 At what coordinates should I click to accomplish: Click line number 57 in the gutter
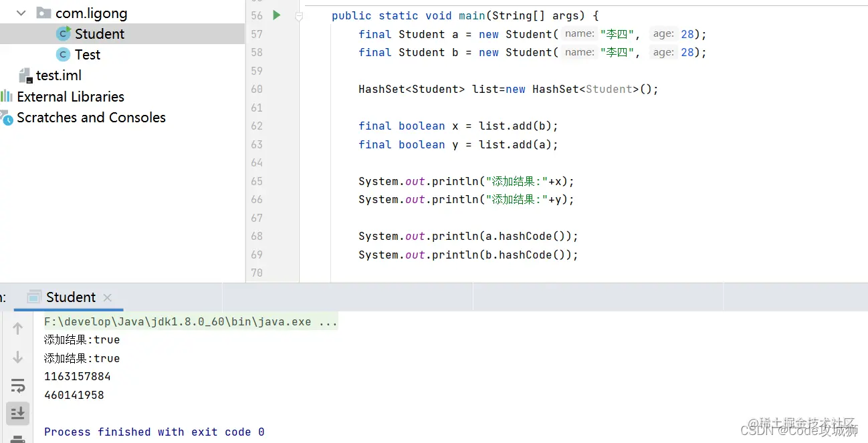point(257,34)
